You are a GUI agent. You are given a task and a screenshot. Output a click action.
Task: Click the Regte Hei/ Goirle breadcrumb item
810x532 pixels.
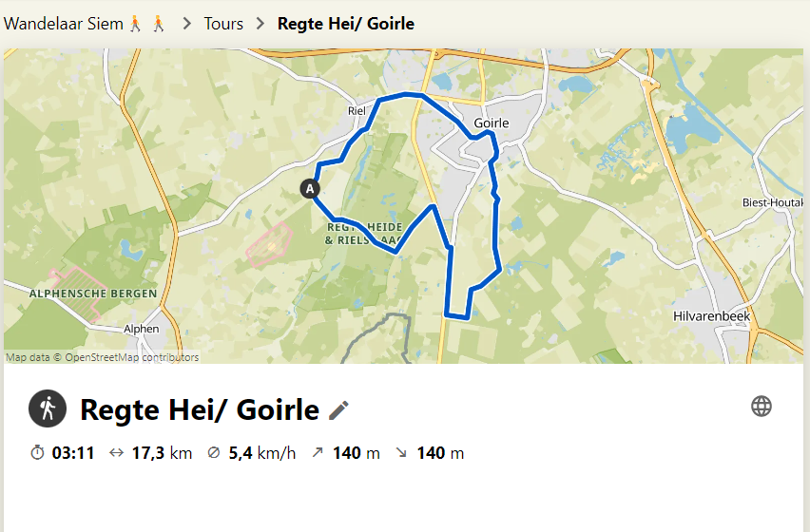[345, 23]
